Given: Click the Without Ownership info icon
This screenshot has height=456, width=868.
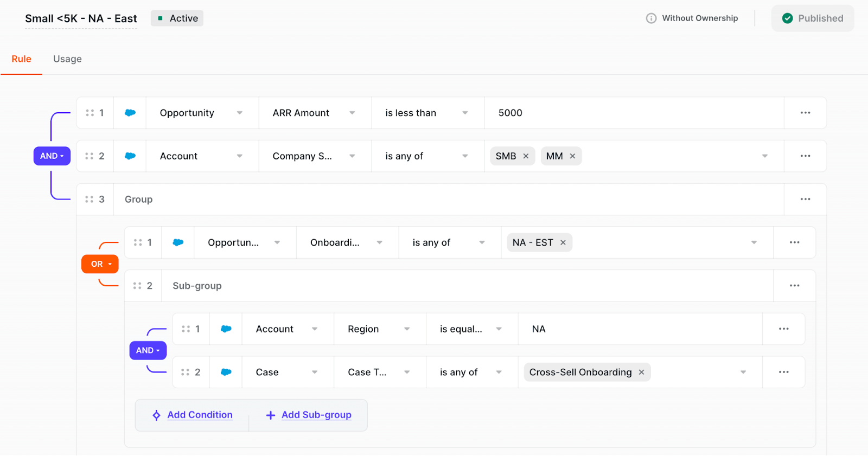Looking at the screenshot, I should (x=651, y=18).
